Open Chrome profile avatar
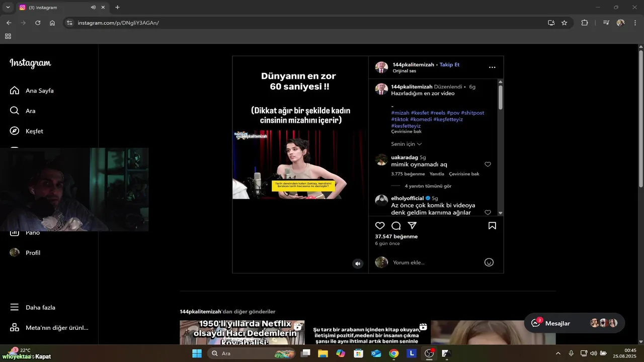Viewport: 644px width, 362px height. 620,23
